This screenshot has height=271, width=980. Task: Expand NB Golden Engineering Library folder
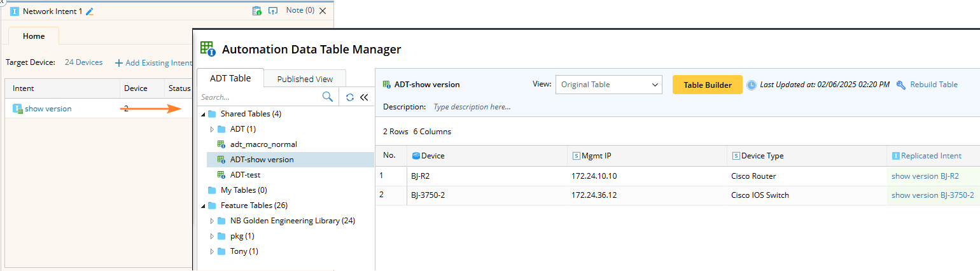coord(213,221)
